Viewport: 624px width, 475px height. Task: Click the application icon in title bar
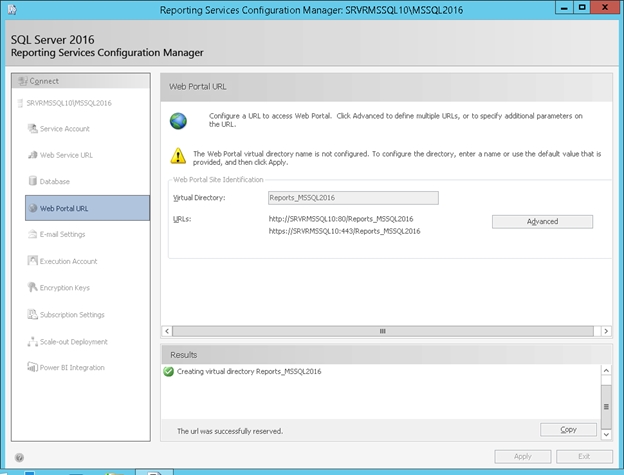pos(12,10)
